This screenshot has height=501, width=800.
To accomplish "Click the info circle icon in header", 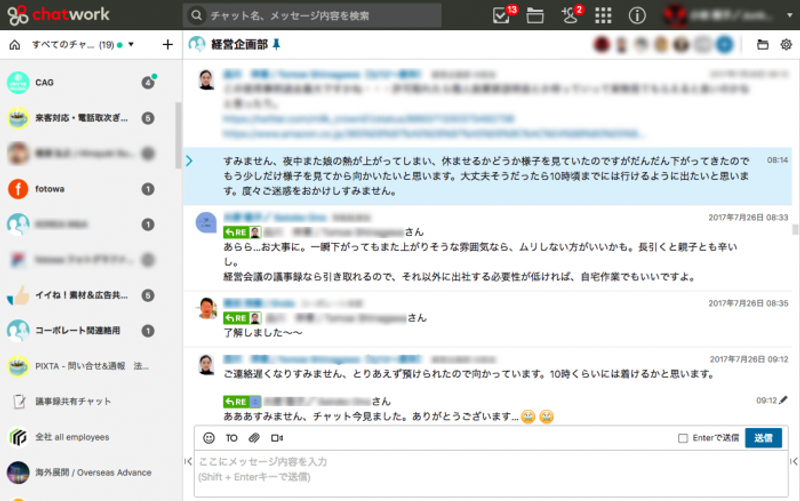I will click(637, 15).
